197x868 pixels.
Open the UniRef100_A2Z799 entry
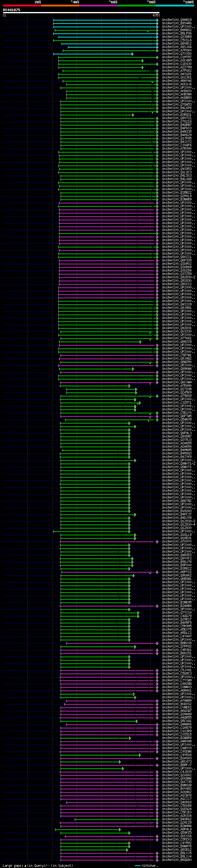coord(176,67)
